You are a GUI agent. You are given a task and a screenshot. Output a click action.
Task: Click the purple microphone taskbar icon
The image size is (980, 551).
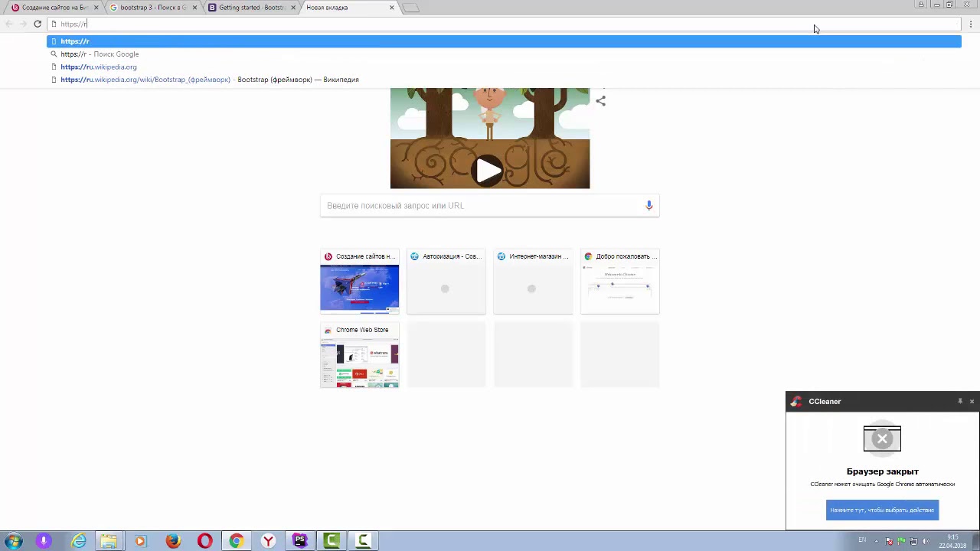(x=44, y=541)
